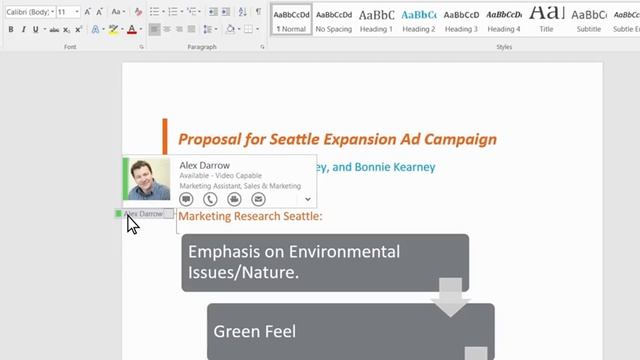
Task: Start video call with Alex Darrow
Action: click(x=234, y=199)
